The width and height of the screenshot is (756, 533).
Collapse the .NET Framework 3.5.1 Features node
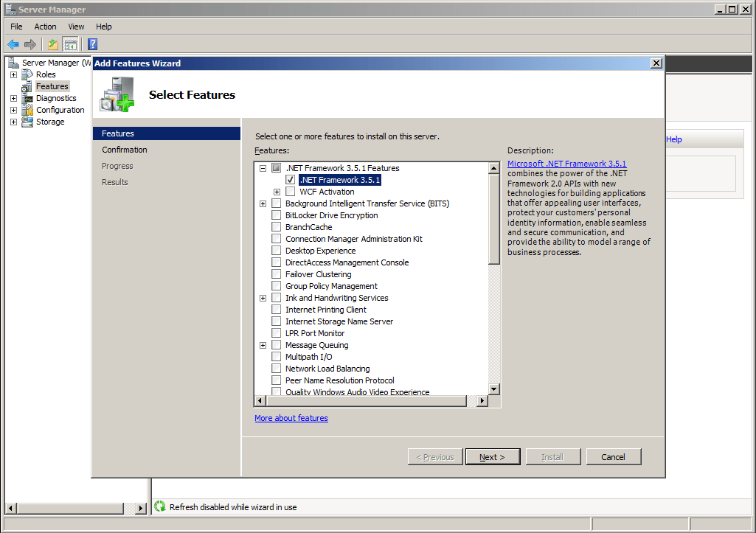[x=263, y=168]
